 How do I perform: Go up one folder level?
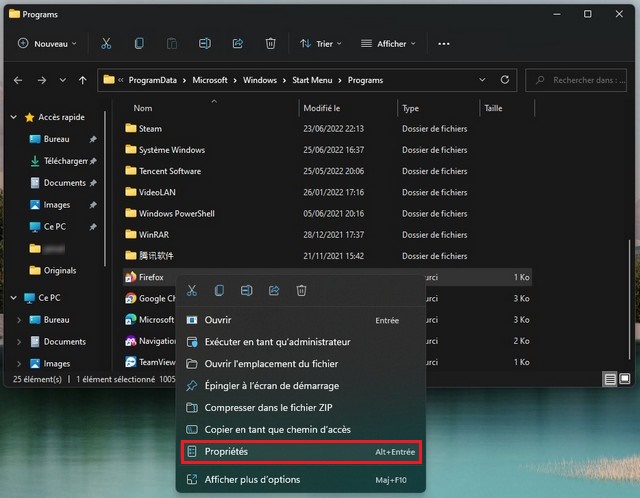[x=82, y=80]
